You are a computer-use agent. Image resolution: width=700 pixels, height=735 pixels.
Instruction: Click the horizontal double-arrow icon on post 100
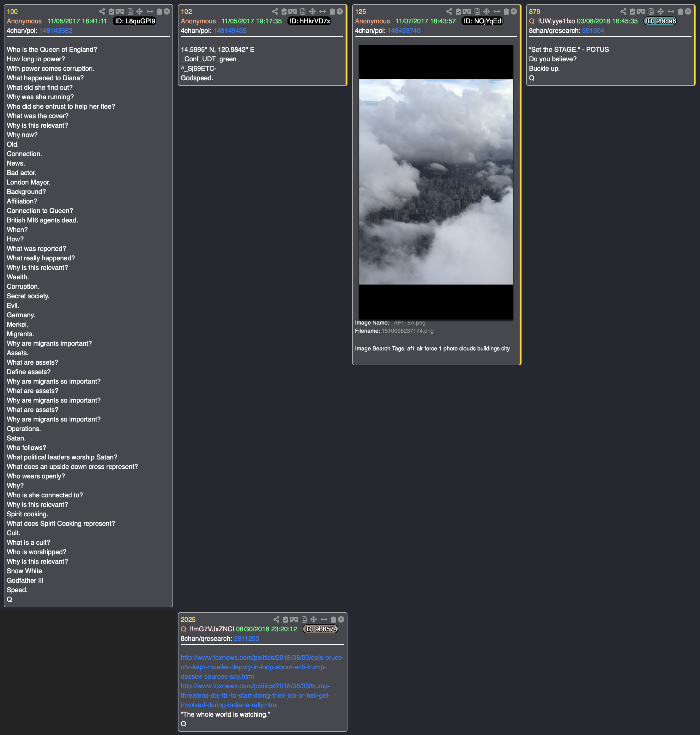[x=150, y=12]
